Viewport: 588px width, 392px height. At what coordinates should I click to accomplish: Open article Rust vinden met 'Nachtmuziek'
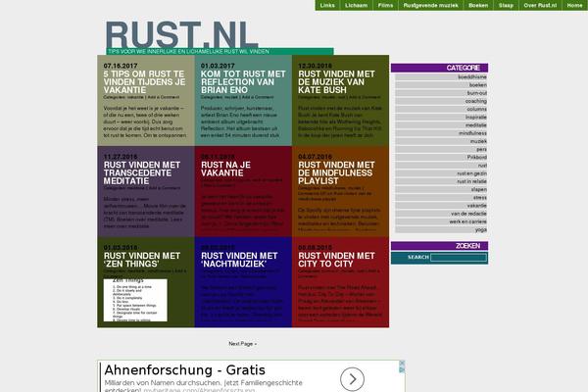[x=239, y=260]
